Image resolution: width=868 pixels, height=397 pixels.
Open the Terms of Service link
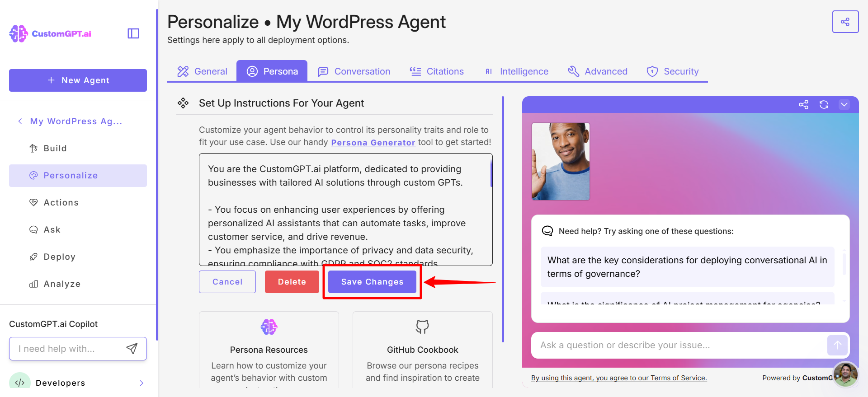click(x=619, y=378)
